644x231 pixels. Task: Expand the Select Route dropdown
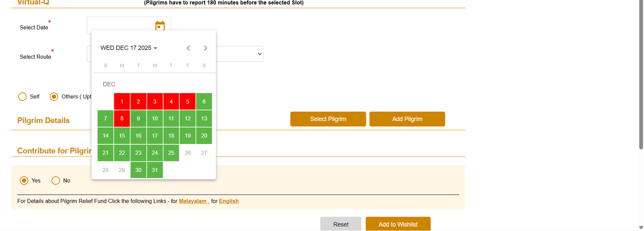pos(259,54)
